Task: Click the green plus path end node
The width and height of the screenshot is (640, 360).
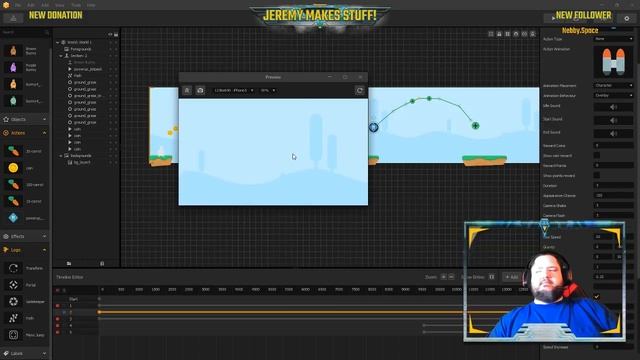Action: click(475, 126)
